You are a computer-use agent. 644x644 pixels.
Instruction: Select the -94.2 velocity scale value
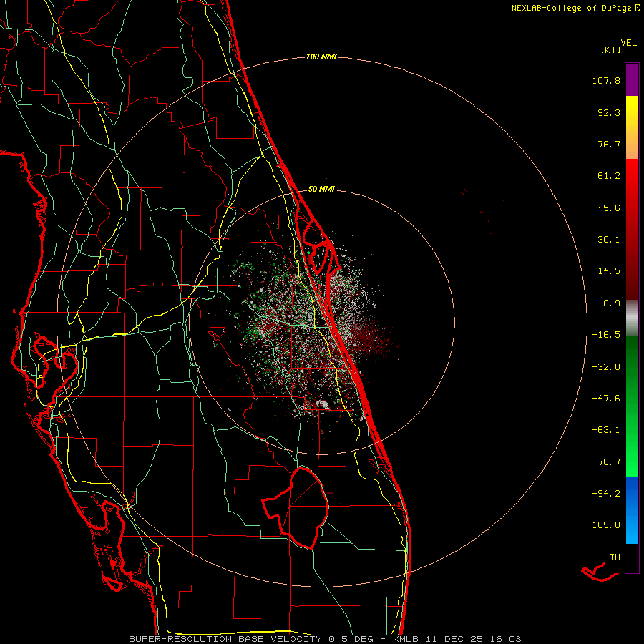606,494
